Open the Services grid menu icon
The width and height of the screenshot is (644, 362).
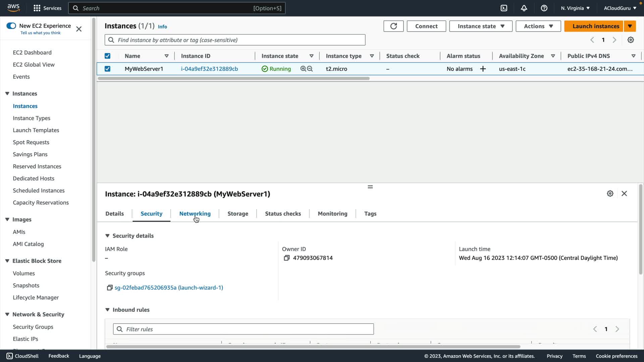point(37,8)
